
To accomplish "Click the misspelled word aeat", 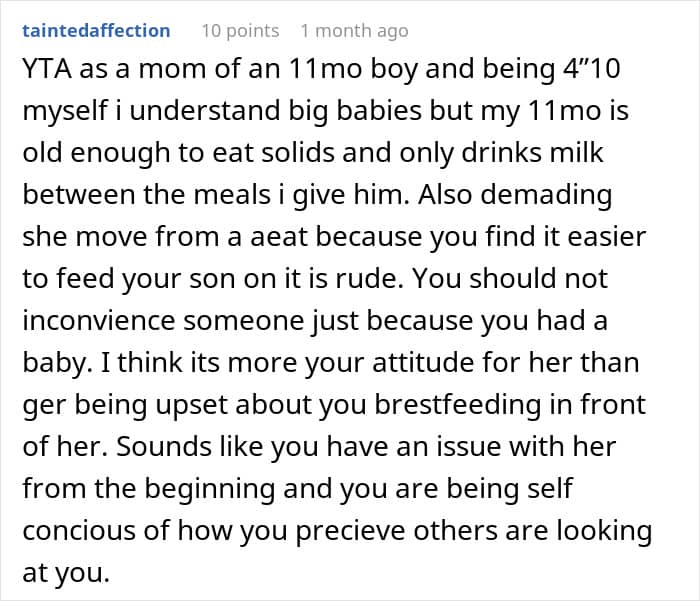I will pos(279,237).
